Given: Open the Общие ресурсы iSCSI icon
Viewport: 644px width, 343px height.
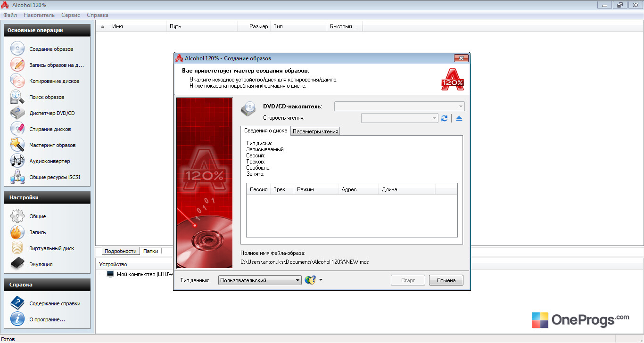Looking at the screenshot, I should point(17,177).
